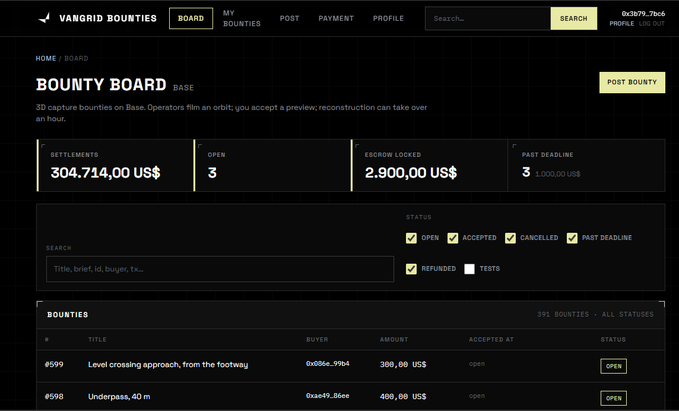
Task: Click the Amount column header
Action: pyautogui.click(x=394, y=340)
